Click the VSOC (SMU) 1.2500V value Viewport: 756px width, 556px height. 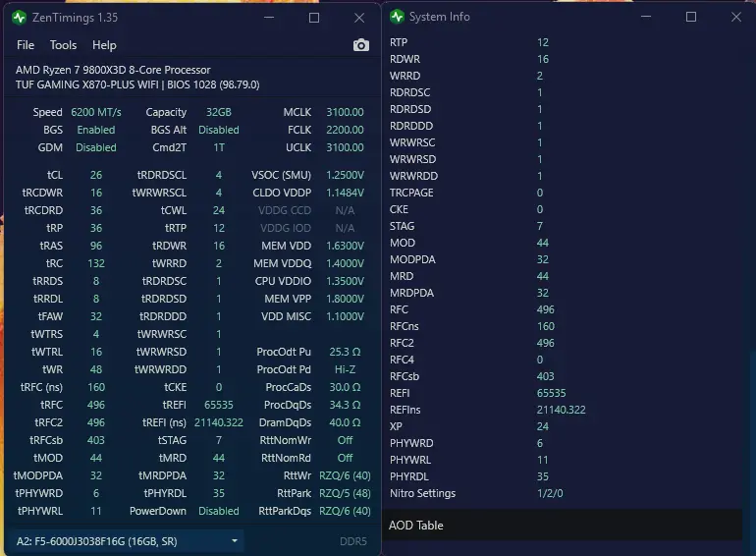[x=345, y=175]
